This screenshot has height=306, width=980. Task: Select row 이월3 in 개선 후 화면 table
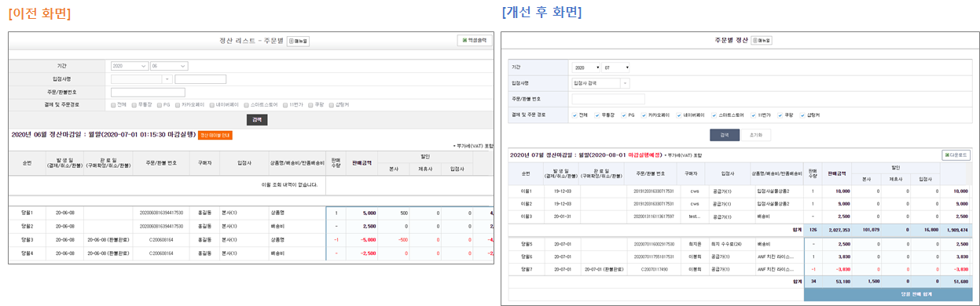pyautogui.click(x=740, y=216)
